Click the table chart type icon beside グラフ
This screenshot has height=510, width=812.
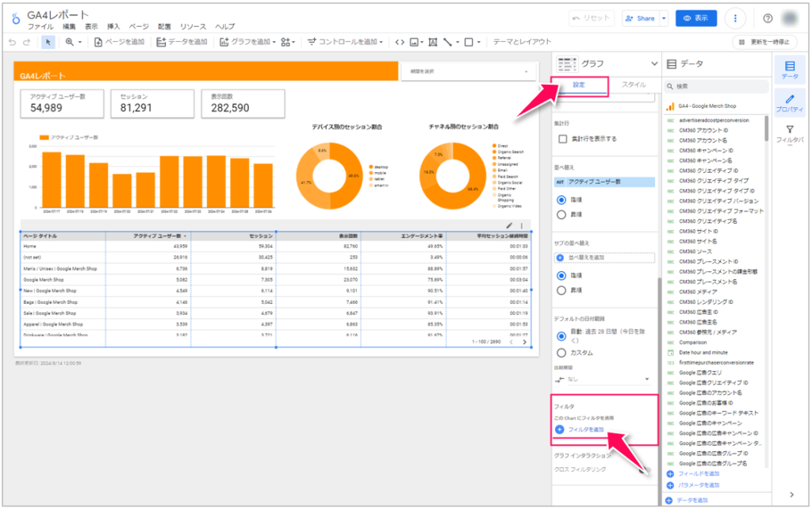tap(566, 64)
